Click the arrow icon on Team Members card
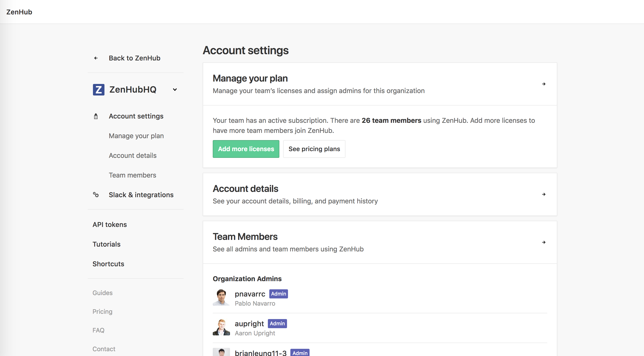Viewport: 644px width, 356px height. coord(544,242)
